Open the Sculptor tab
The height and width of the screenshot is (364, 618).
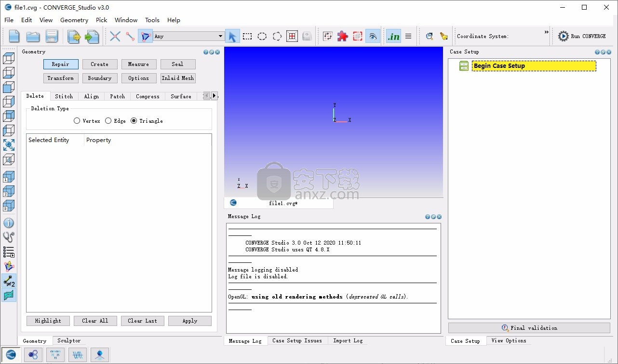click(69, 340)
